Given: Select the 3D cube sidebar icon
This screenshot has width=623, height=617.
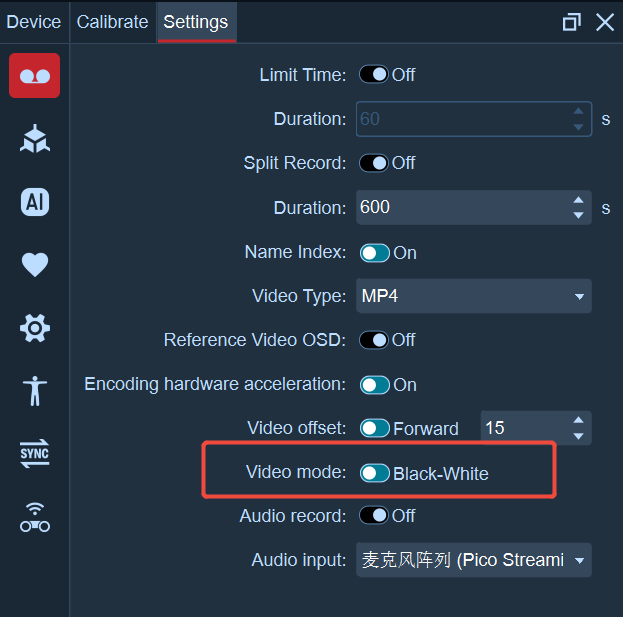Looking at the screenshot, I should click(35, 139).
